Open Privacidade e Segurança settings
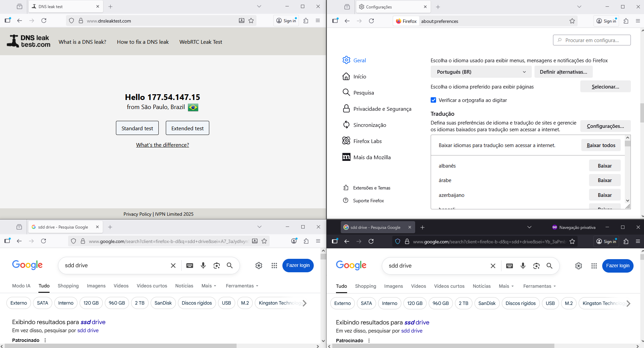 tap(377, 109)
